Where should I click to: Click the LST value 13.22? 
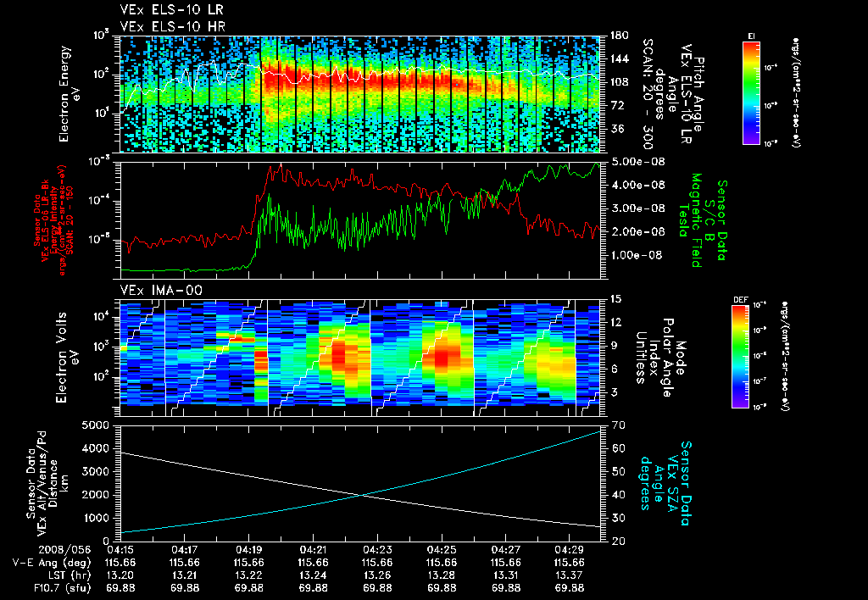pyautogui.click(x=248, y=575)
